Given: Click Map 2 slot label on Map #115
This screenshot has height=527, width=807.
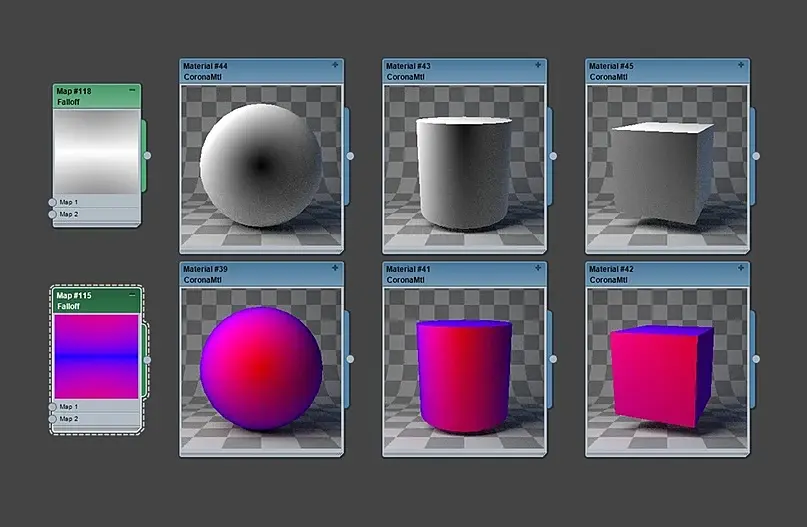Looking at the screenshot, I should click(x=68, y=418).
